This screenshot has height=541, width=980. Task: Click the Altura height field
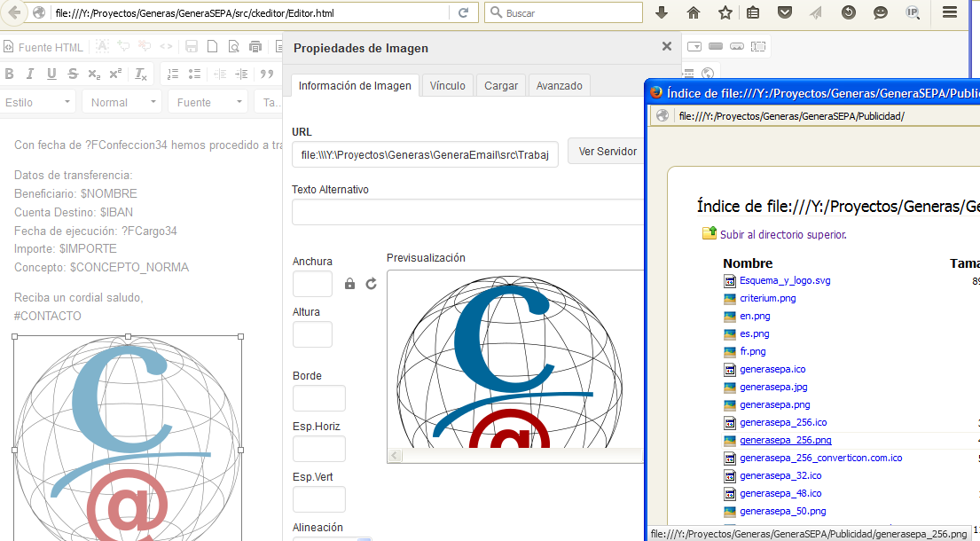[312, 334]
